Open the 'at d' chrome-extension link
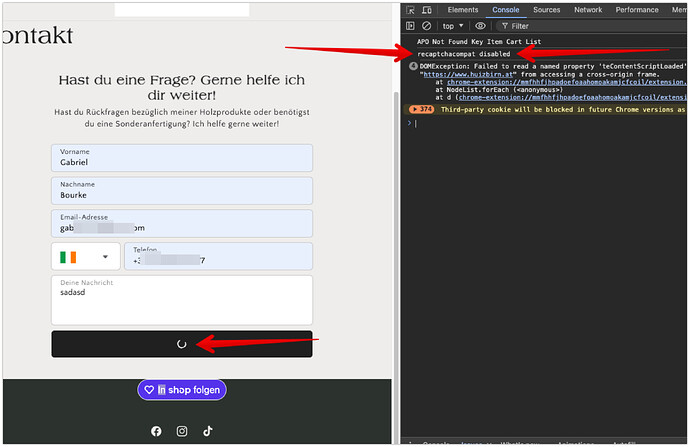 tap(572, 97)
